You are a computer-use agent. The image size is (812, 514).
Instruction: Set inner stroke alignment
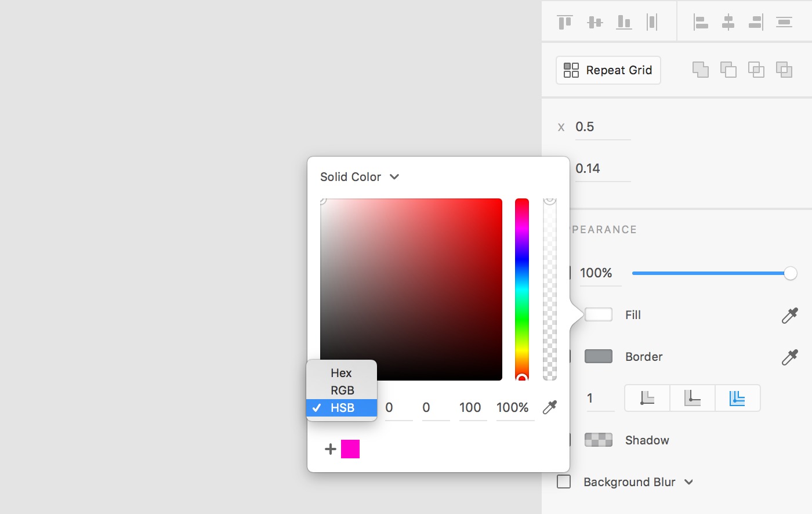click(x=647, y=398)
